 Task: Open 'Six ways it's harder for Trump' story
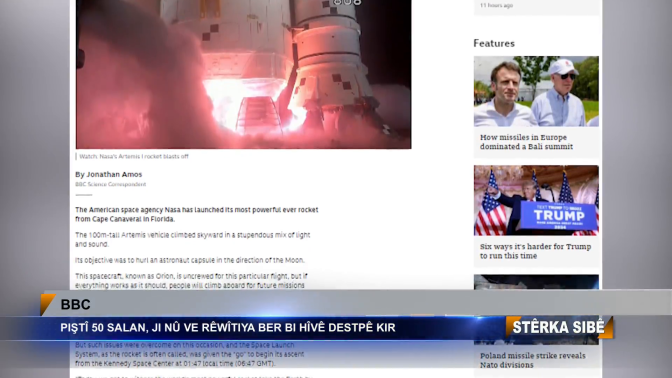(x=535, y=251)
